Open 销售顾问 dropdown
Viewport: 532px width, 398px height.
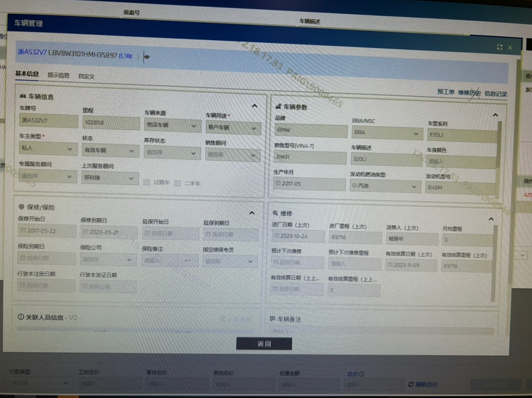(x=233, y=154)
